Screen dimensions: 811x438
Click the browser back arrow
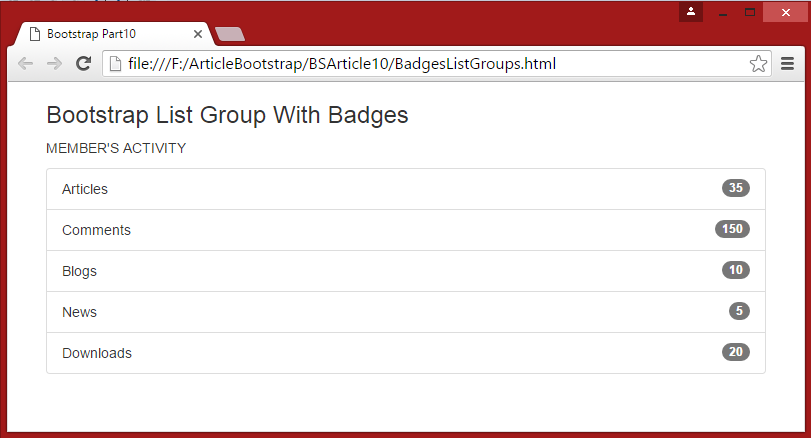pos(25,64)
